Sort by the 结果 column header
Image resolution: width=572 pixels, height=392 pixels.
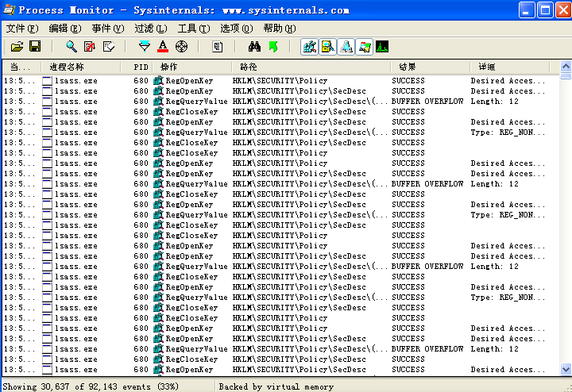pyautogui.click(x=431, y=67)
